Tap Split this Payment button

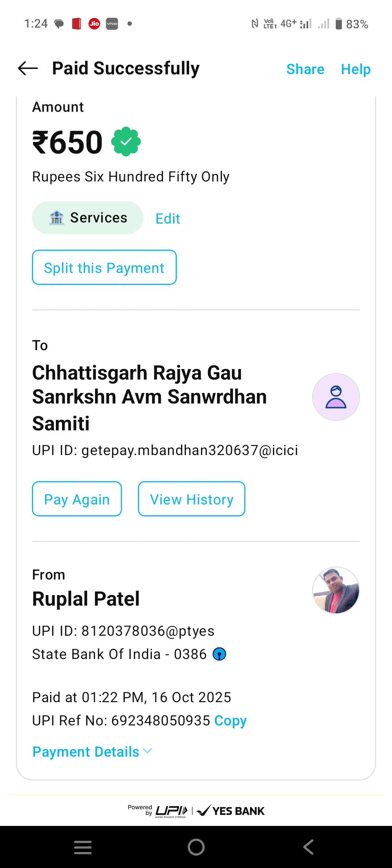tap(104, 267)
